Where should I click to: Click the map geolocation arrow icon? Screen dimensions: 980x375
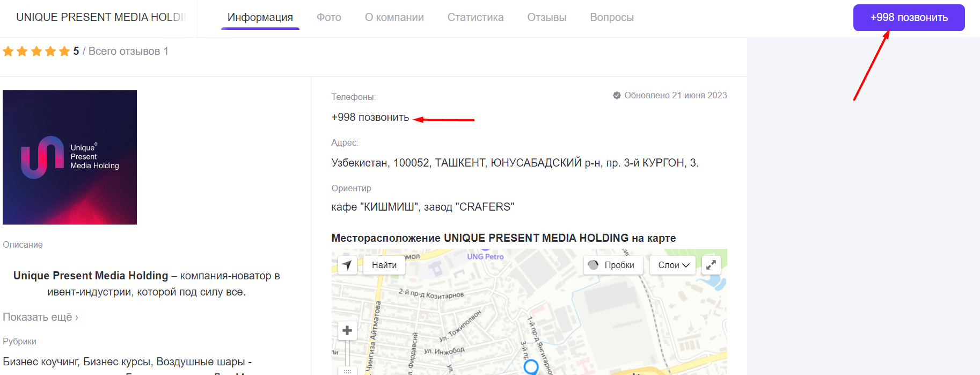(x=347, y=265)
